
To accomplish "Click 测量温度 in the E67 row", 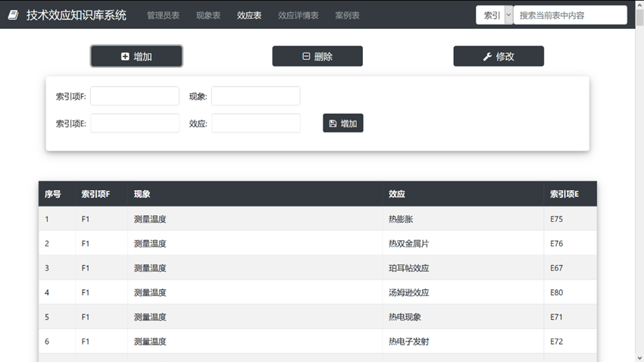I will pos(150,268).
